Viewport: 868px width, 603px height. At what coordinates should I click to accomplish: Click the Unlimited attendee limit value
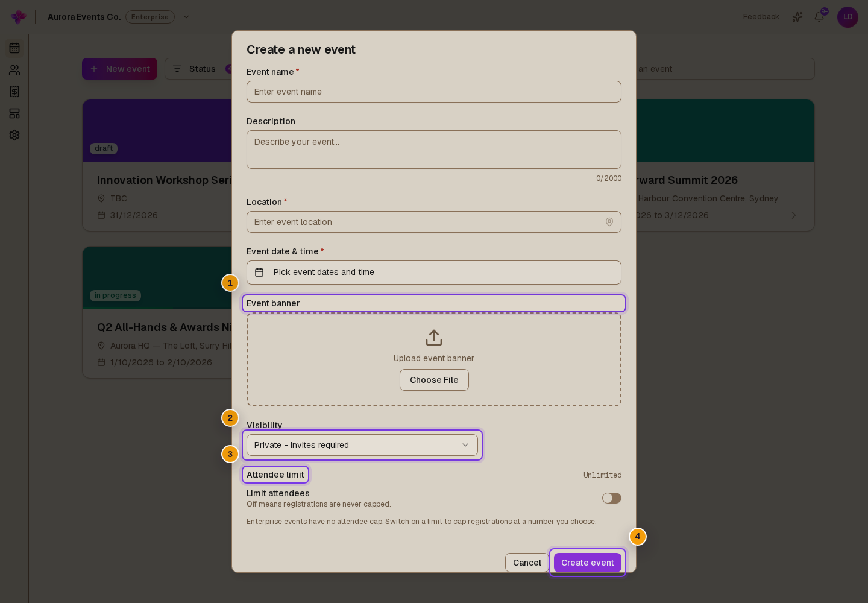[x=602, y=475]
